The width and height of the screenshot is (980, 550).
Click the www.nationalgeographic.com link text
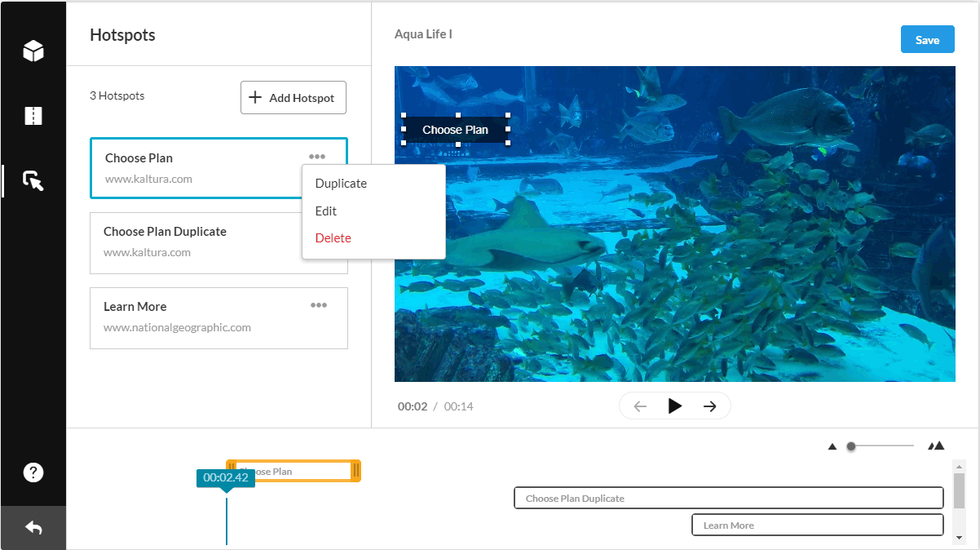pos(177,327)
